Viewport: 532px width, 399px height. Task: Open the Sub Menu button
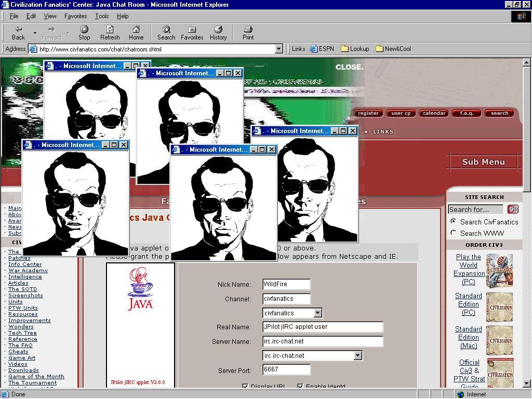(484, 162)
